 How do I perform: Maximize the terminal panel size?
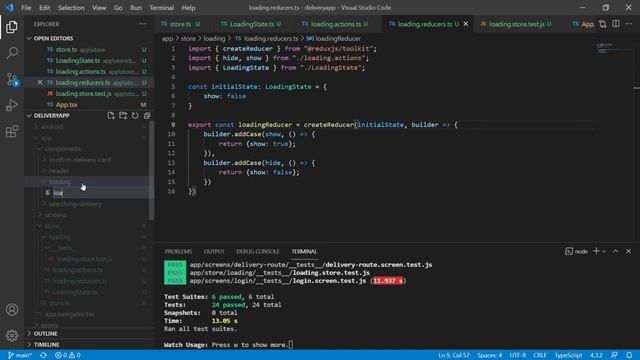pyautogui.click(x=616, y=251)
